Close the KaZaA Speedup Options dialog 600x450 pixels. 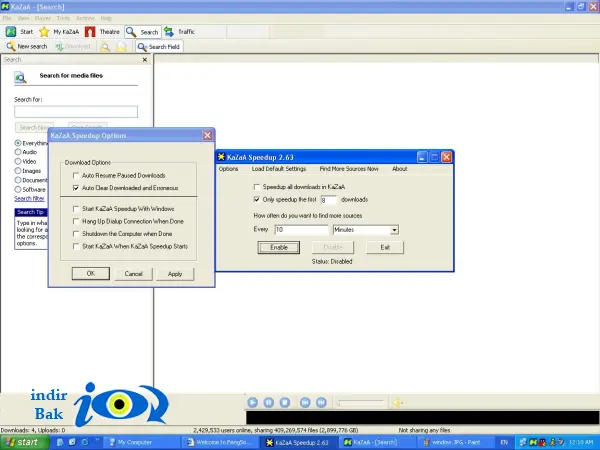[x=207, y=135]
